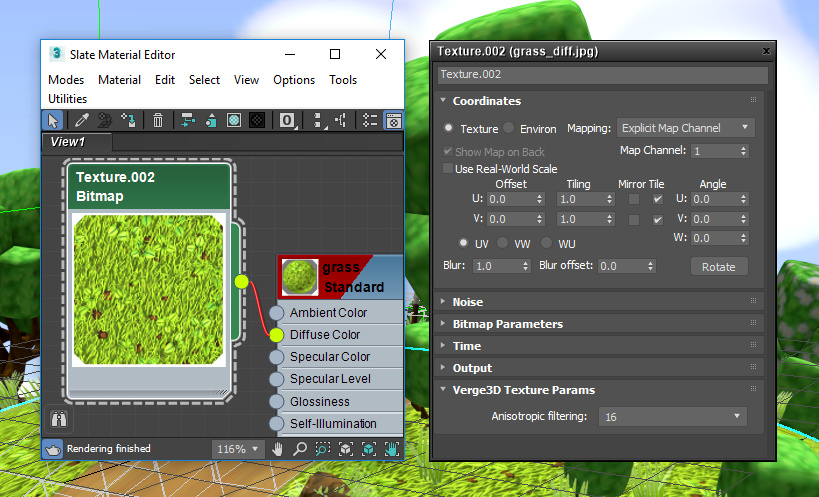Click the Ambient Color input socket

[x=276, y=313]
